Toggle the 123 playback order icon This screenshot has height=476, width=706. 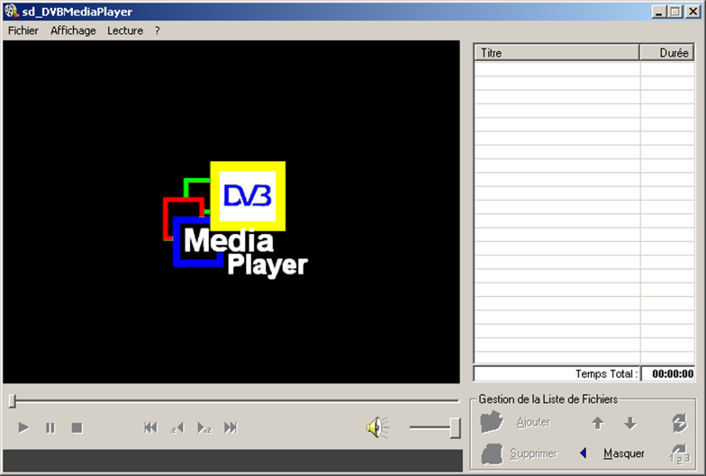coord(679,453)
